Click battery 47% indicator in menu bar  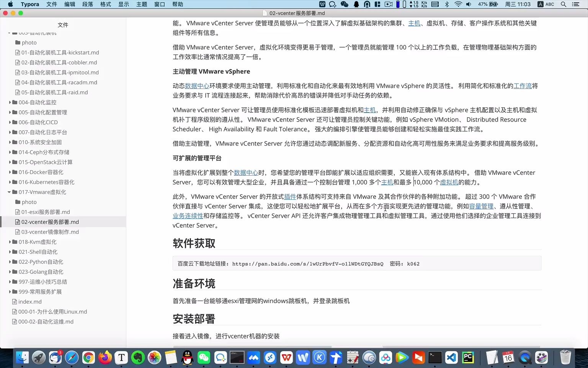click(x=488, y=4)
